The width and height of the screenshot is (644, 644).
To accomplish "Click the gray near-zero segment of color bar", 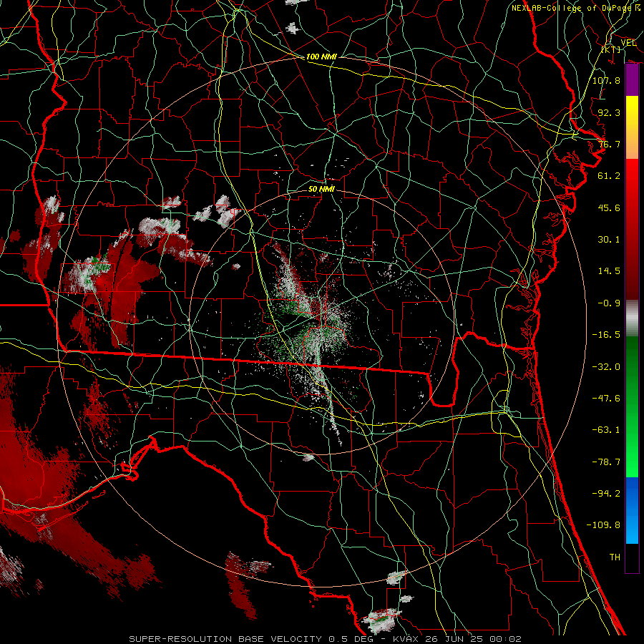I will coord(632,318).
